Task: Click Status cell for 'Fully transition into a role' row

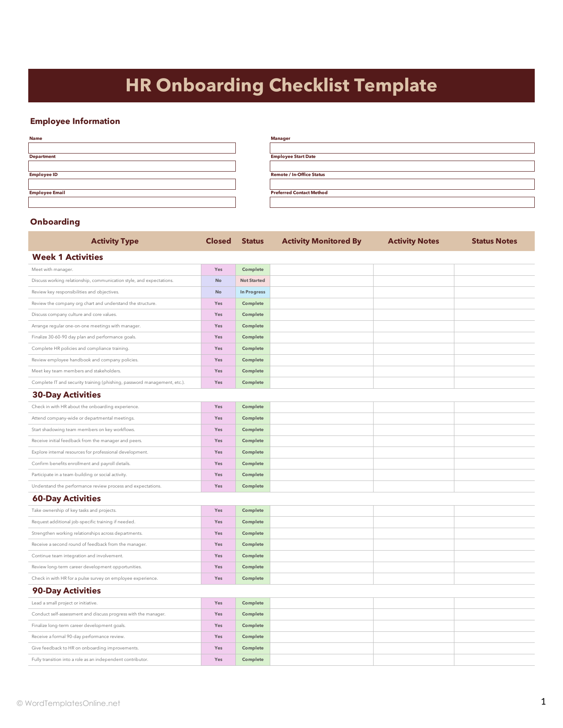Action: 253,660
